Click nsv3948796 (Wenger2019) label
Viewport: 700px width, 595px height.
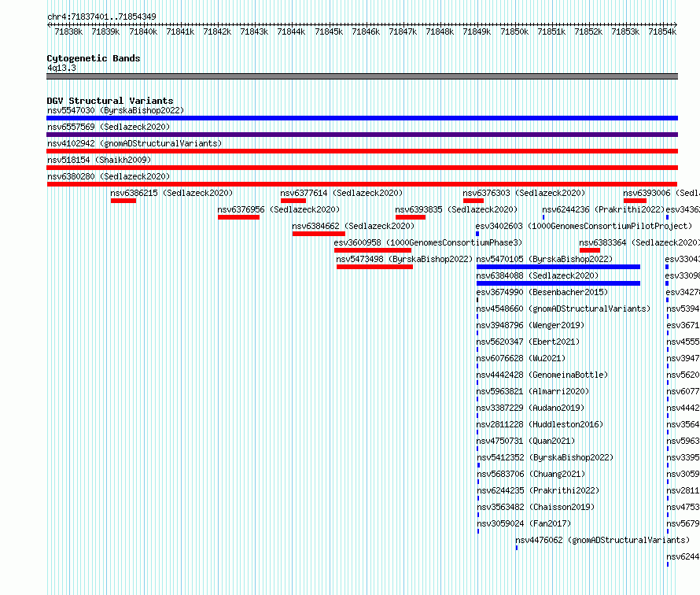530,325
